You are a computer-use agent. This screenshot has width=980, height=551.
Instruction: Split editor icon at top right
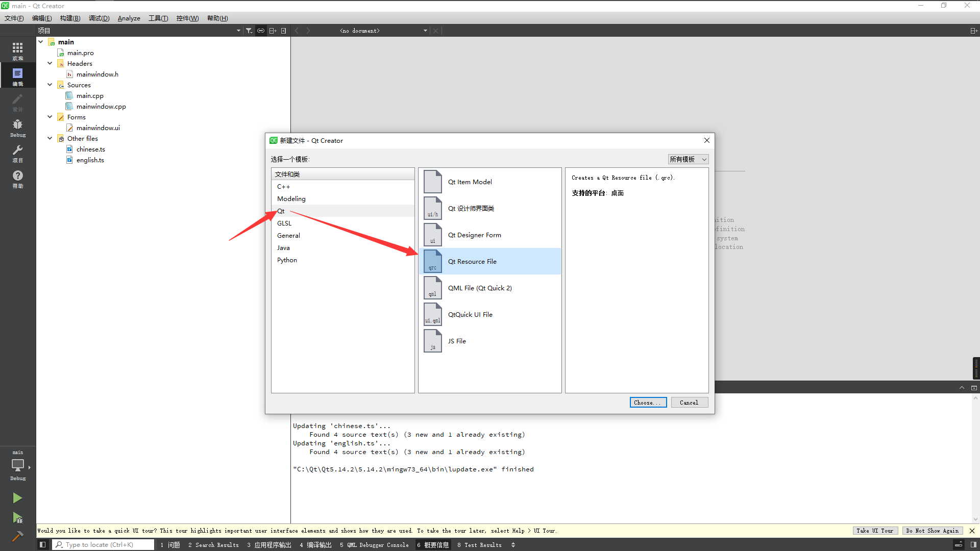coord(973,31)
